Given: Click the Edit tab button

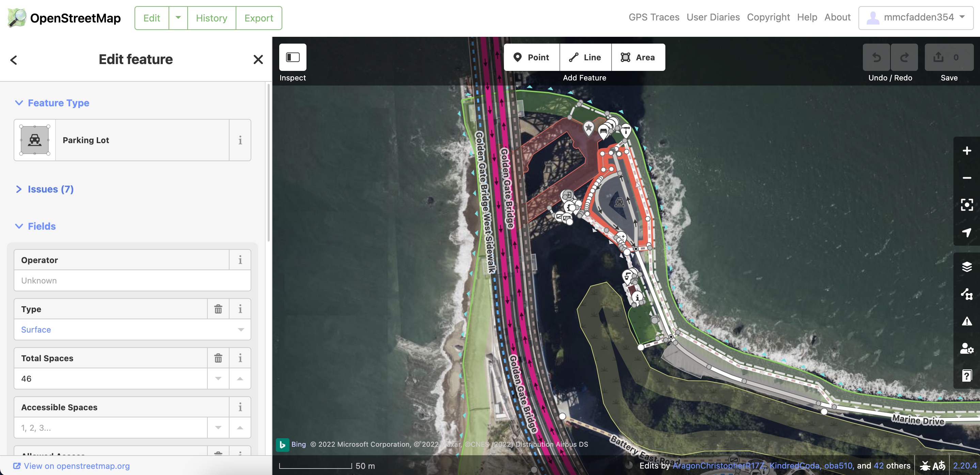Looking at the screenshot, I should tap(152, 18).
